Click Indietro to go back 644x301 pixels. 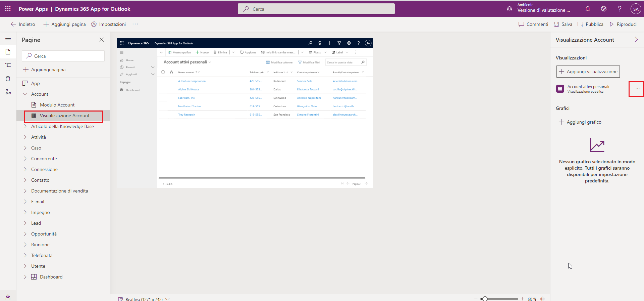[x=23, y=24]
